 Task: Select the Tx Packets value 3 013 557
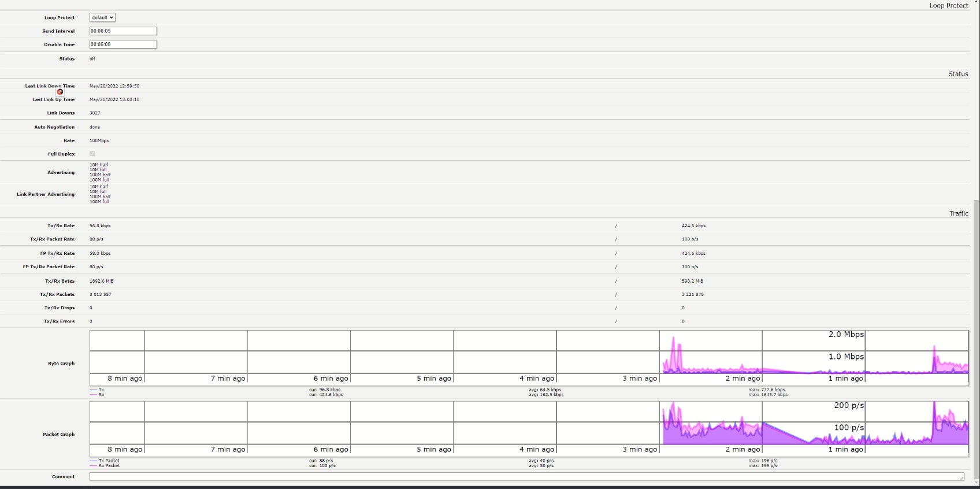click(101, 295)
